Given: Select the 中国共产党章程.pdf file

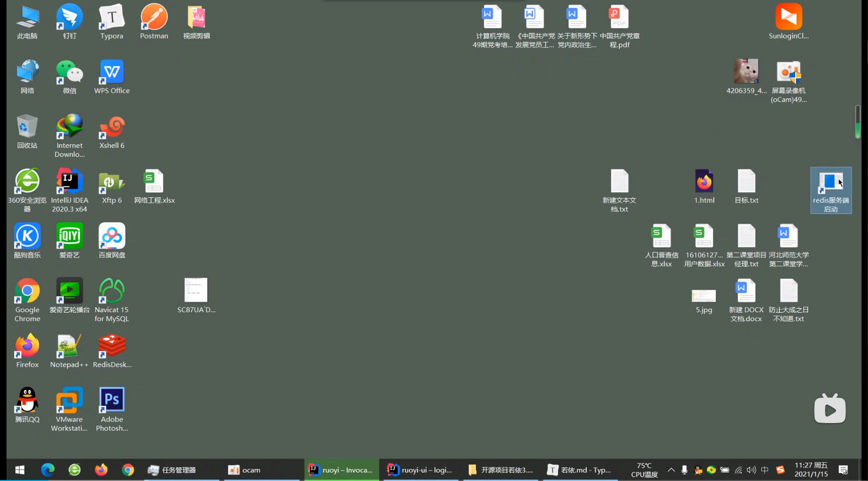Looking at the screenshot, I should 619,26.
